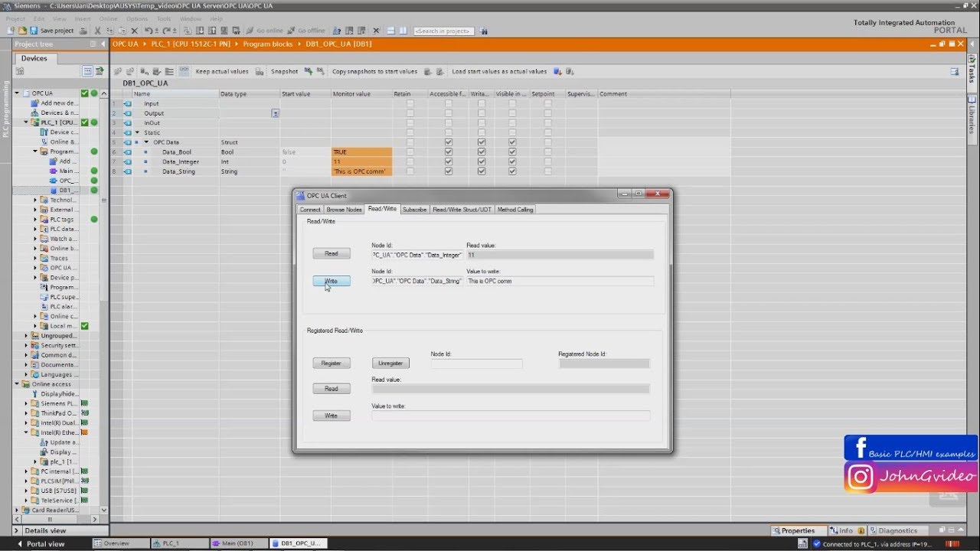The height and width of the screenshot is (551, 980).
Task: Click the Monitor all glasses icon
Action: (184, 71)
